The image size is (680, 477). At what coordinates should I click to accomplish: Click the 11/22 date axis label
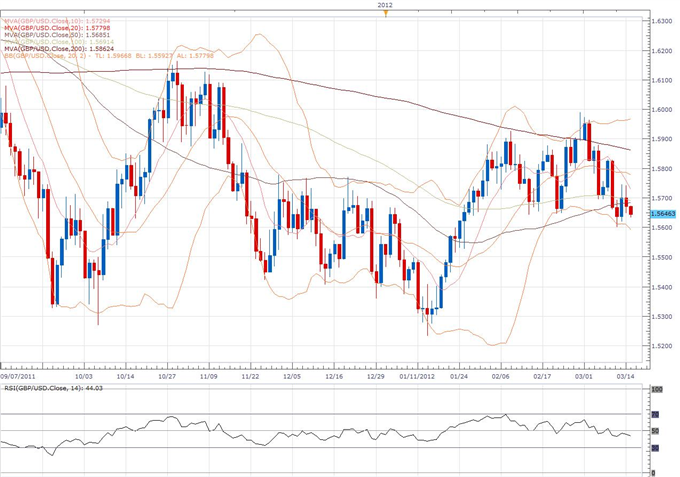tap(250, 376)
